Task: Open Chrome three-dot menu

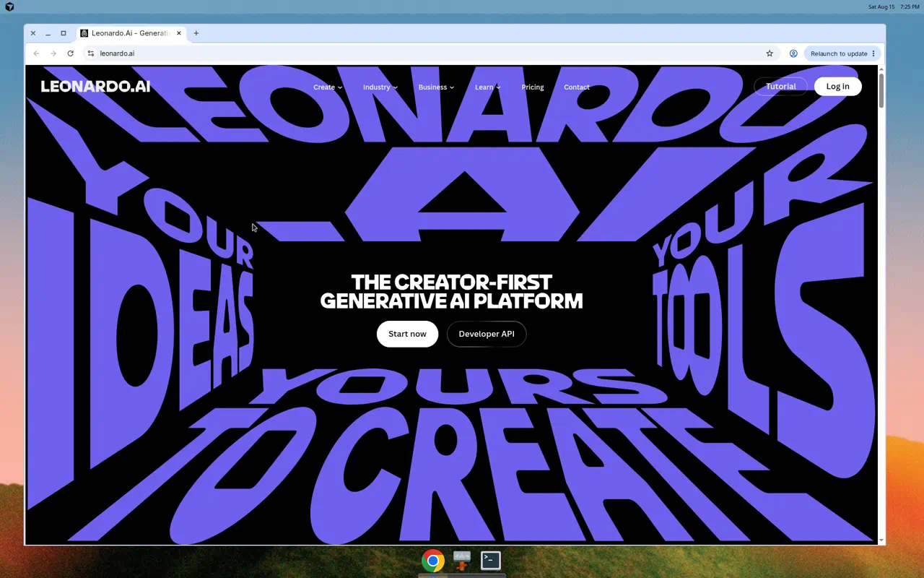Action: (873, 53)
